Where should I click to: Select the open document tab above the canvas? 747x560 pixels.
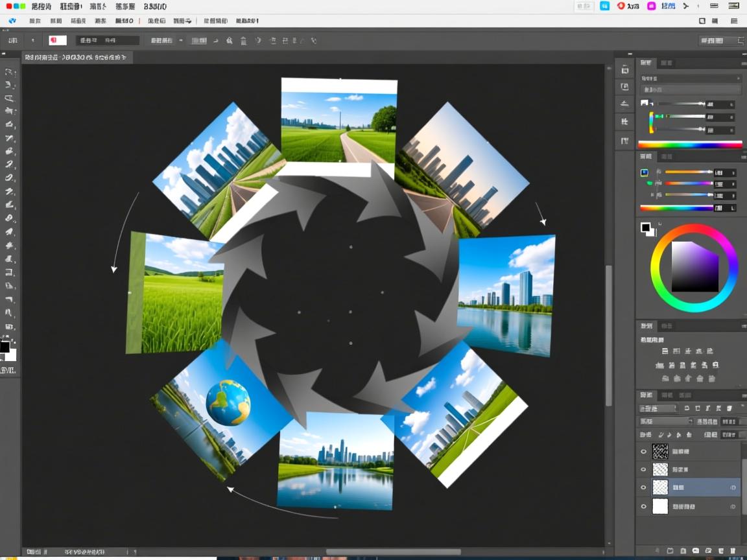(x=76, y=57)
